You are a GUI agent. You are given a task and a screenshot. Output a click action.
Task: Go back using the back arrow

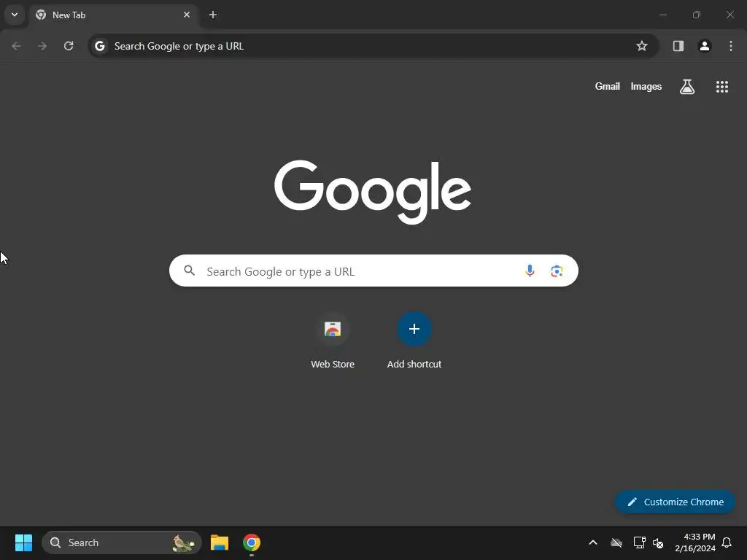coord(16,46)
